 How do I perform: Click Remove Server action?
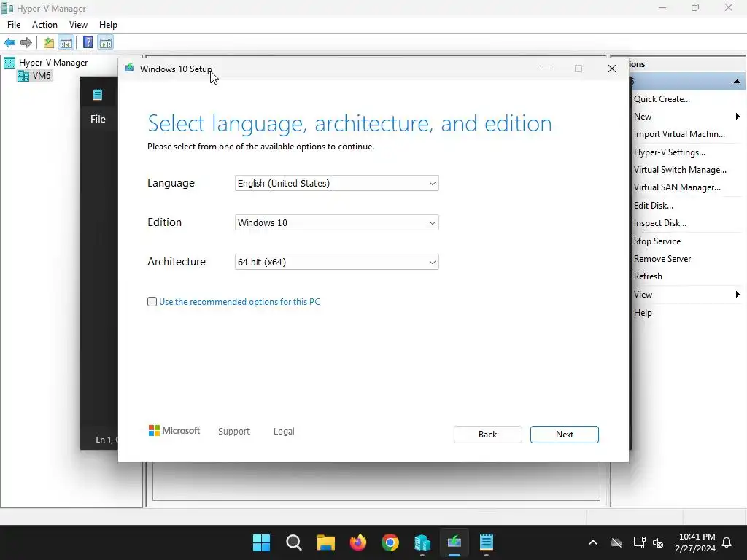click(x=662, y=259)
